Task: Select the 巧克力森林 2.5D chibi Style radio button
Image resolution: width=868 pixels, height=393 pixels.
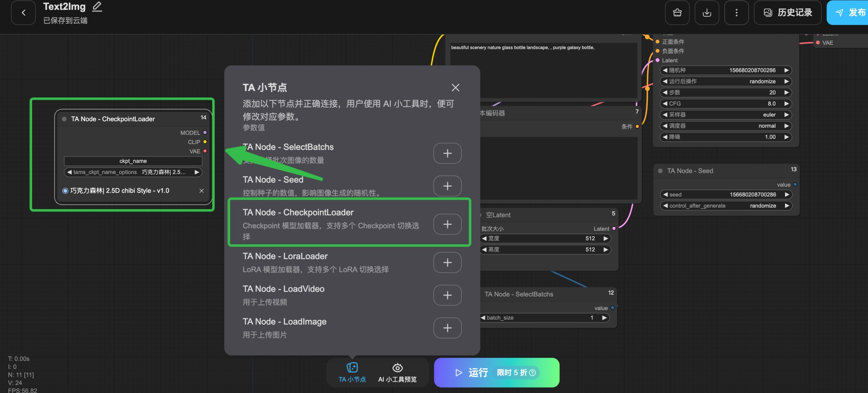Action: [x=66, y=191]
